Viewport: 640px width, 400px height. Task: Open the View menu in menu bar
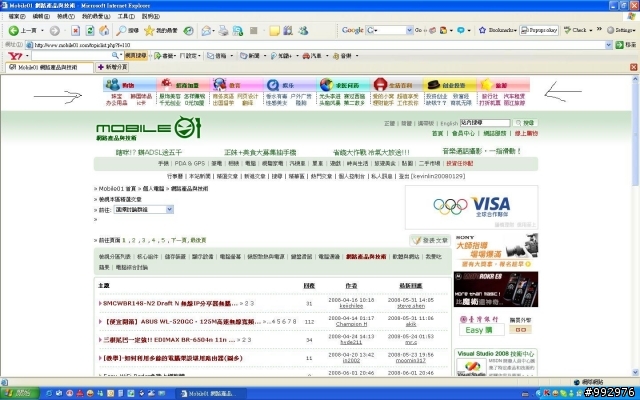pyautogui.click(x=66, y=16)
